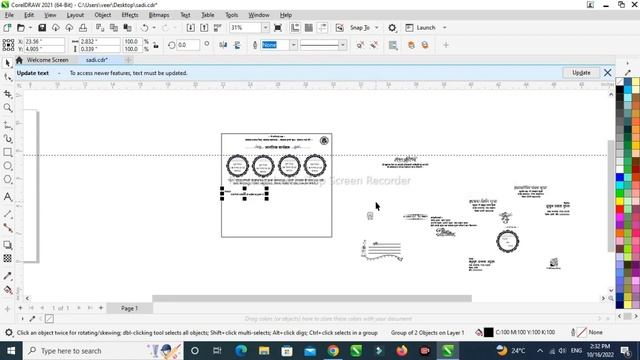Select the Freehand curve tool
The height and width of the screenshot is (360, 640).
[8, 125]
